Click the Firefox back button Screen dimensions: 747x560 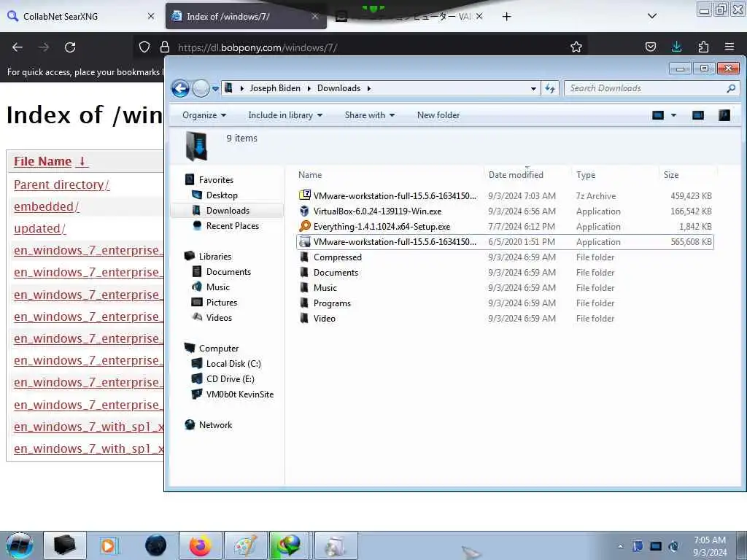[x=18, y=47]
